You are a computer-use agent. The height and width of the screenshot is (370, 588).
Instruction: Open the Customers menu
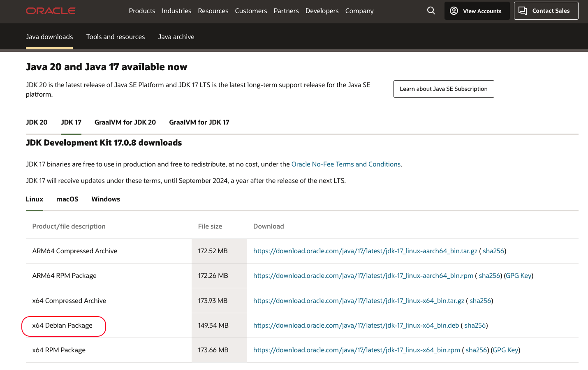click(251, 11)
